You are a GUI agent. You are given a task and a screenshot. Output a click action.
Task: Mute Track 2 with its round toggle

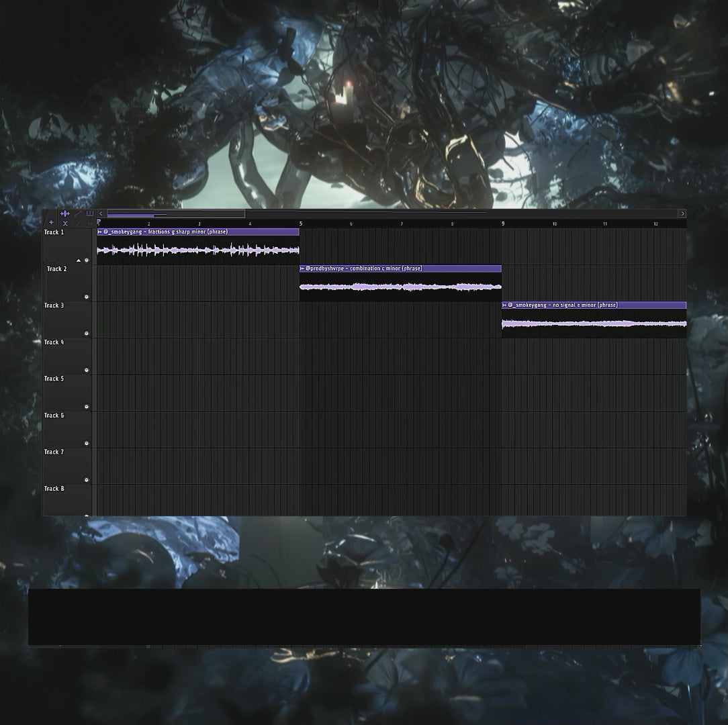[87, 297]
